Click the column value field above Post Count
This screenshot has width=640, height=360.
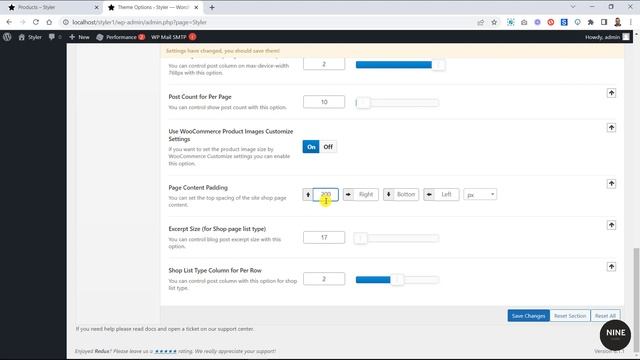click(324, 64)
